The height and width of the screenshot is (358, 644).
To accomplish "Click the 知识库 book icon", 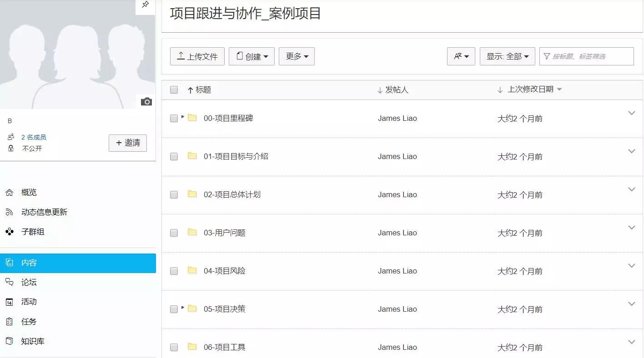I will pyautogui.click(x=9, y=341).
